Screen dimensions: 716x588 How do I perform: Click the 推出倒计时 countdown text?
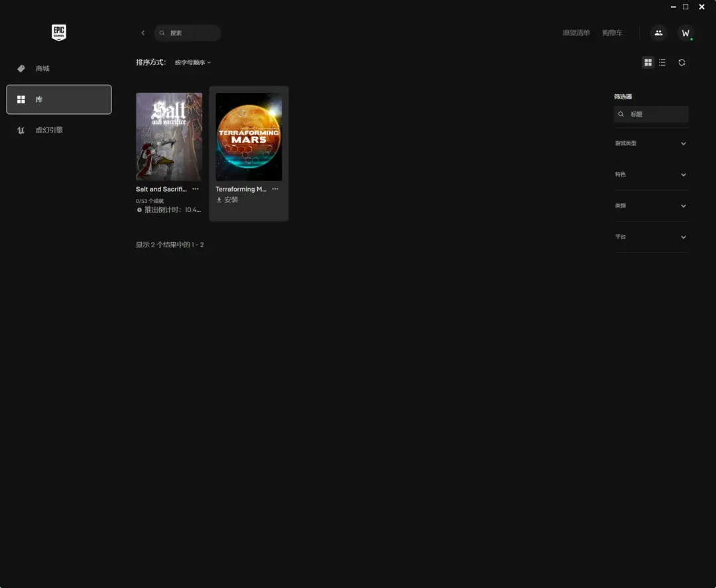169,210
